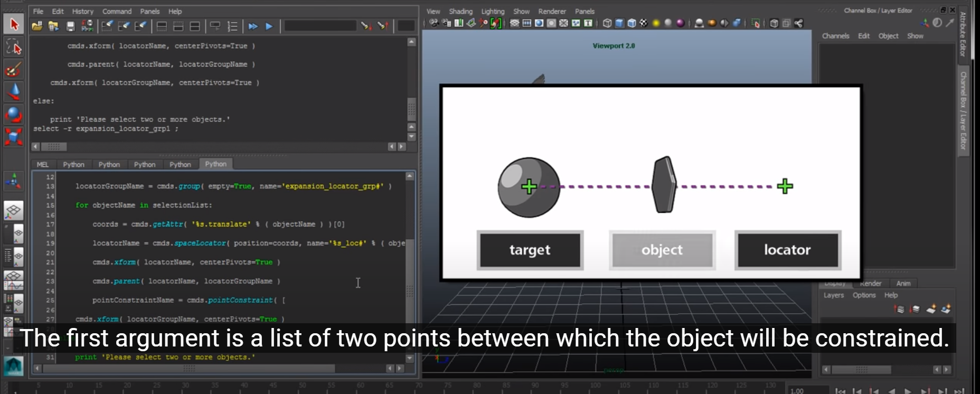Click the go-to-line number field

click(406, 25)
